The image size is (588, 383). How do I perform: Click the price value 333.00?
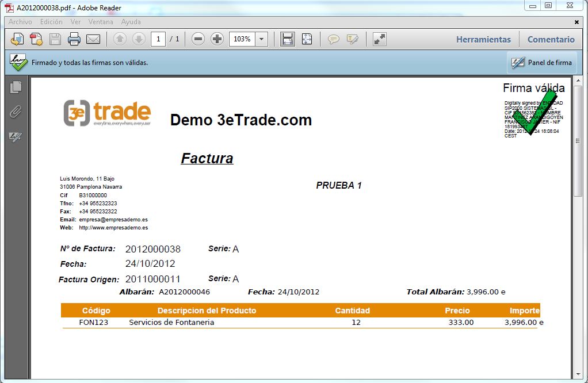461,322
